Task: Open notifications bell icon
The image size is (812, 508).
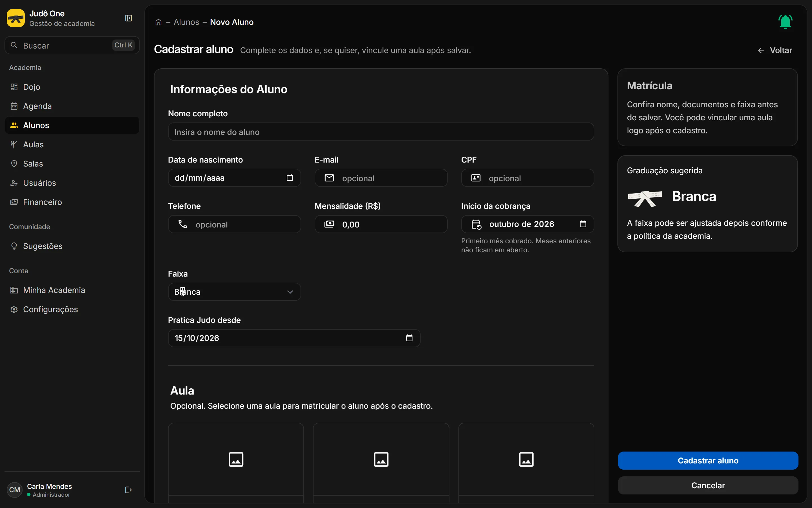Action: pos(785,22)
